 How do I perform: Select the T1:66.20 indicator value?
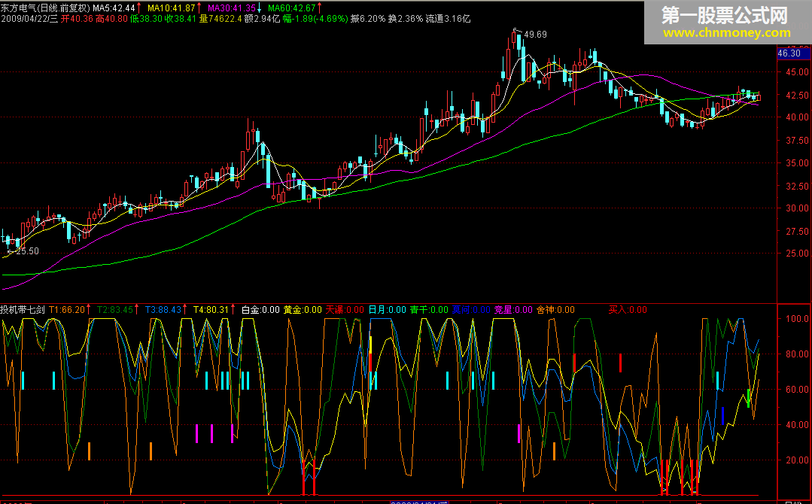67,310
